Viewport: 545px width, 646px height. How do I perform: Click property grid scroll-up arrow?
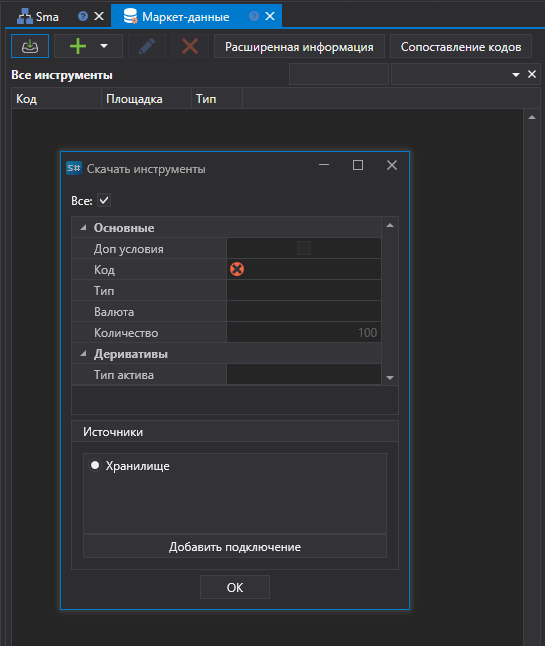(390, 225)
